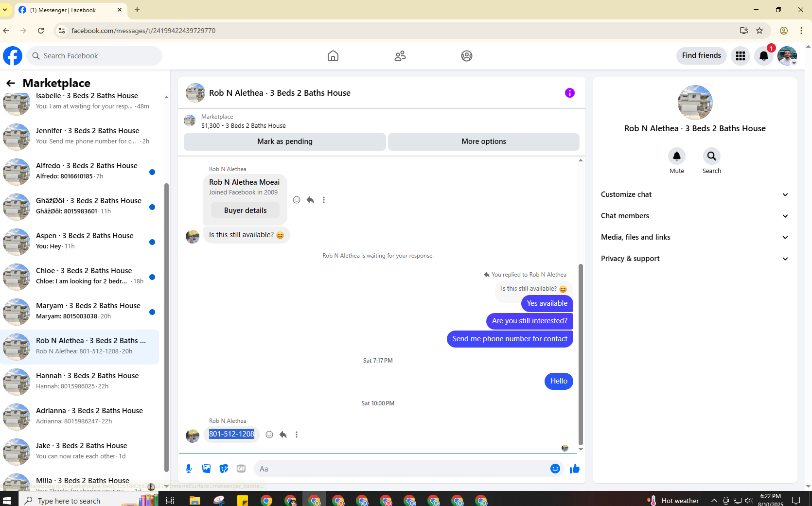Open a new browser tab
Viewport: 812px width, 506px height.
137,10
